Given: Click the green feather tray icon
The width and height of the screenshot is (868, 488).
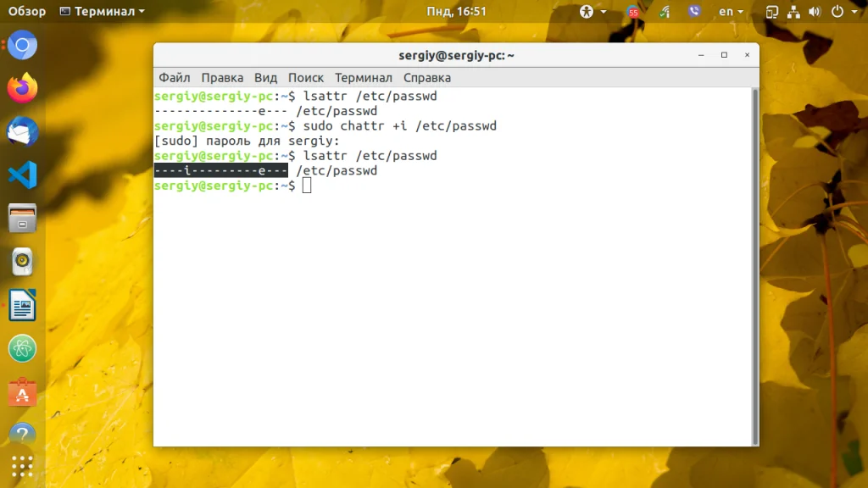Looking at the screenshot, I should (665, 12).
